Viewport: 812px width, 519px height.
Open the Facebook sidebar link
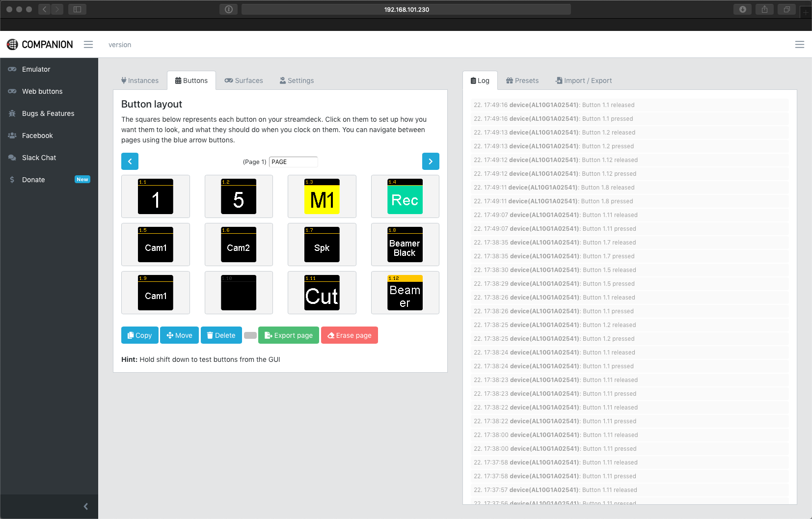pos(49,136)
